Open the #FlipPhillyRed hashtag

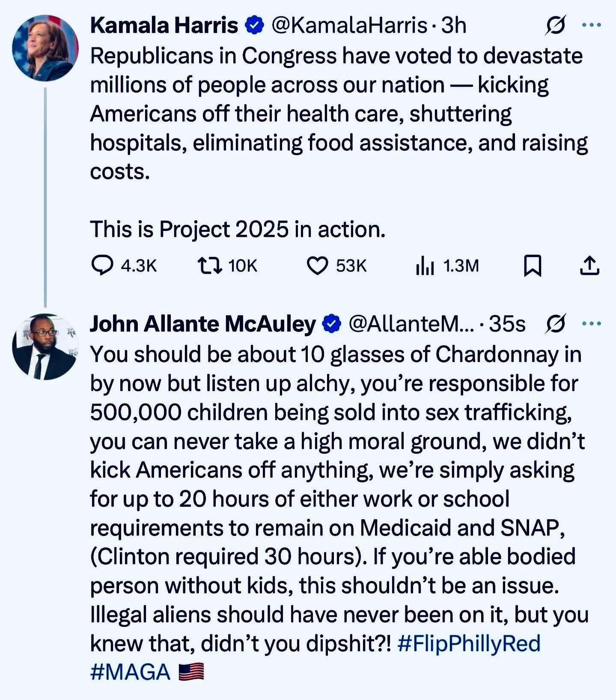point(469,643)
